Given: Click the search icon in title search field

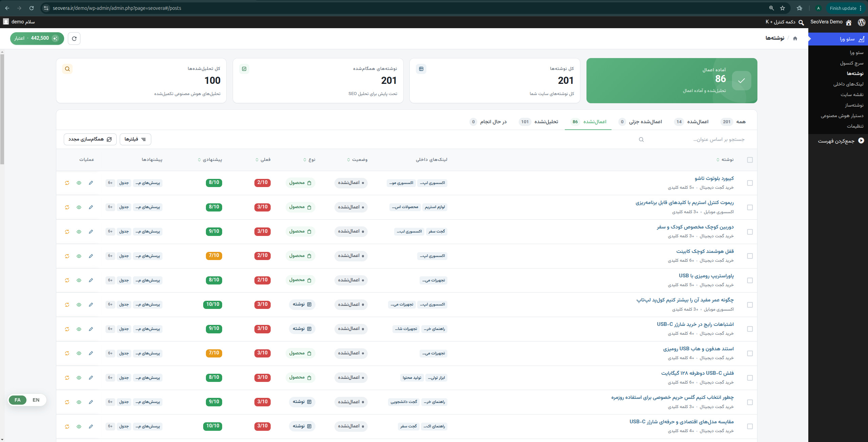Looking at the screenshot, I should click(641, 140).
